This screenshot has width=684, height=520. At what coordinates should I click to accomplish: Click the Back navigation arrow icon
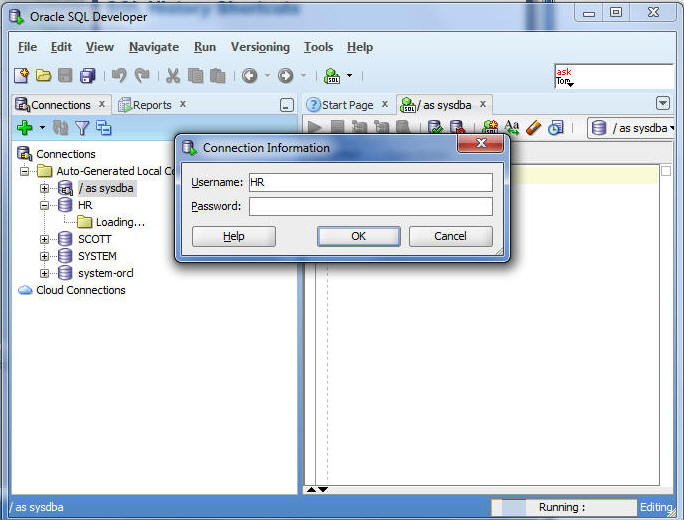249,76
